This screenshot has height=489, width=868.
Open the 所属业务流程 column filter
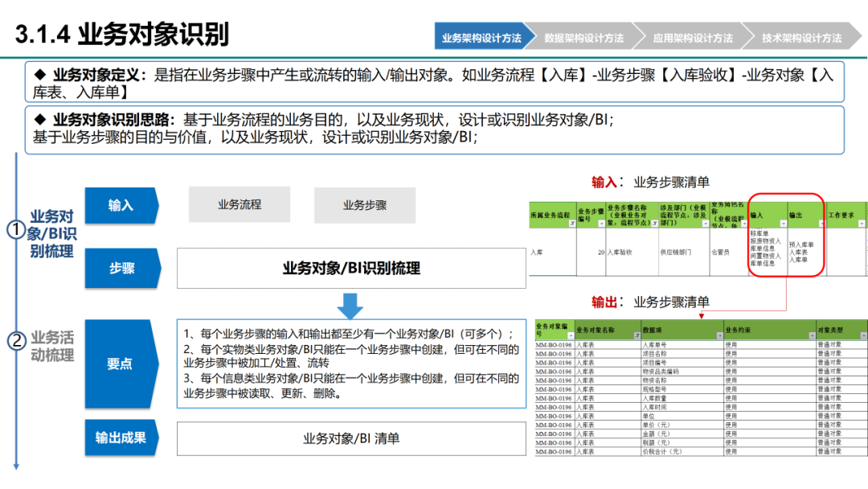pyautogui.click(x=572, y=224)
